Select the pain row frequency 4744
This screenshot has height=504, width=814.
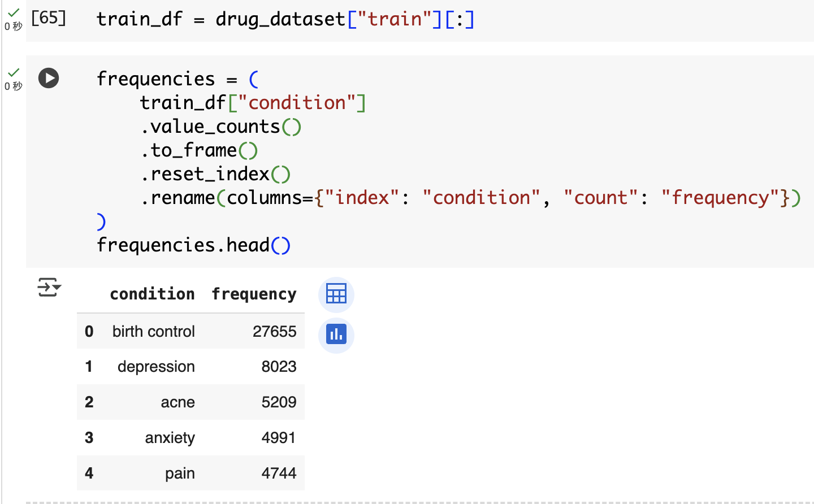[279, 473]
